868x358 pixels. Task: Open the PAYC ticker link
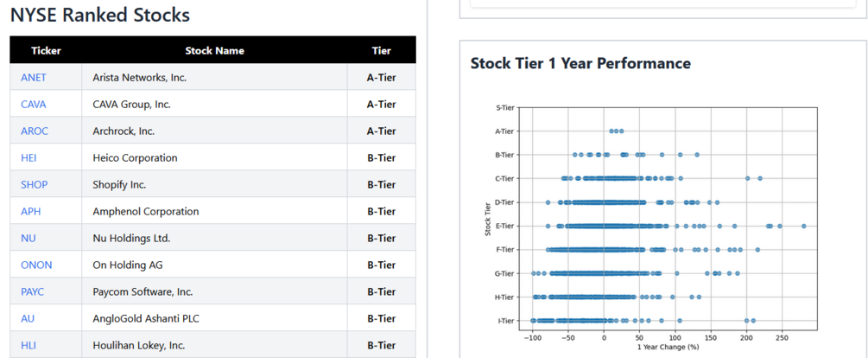[33, 292]
